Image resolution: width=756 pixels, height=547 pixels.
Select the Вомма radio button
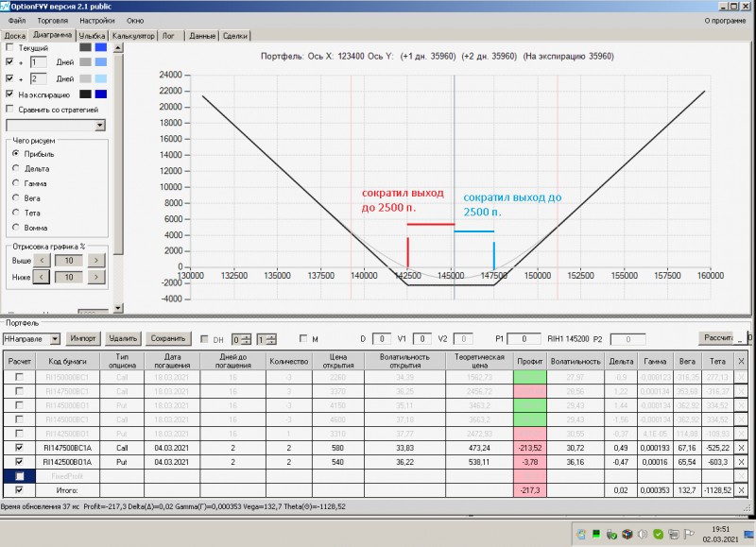(x=16, y=227)
